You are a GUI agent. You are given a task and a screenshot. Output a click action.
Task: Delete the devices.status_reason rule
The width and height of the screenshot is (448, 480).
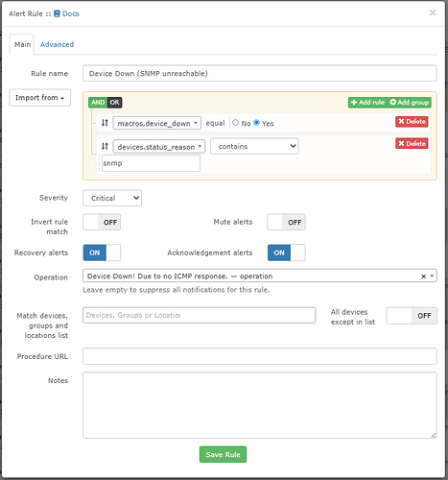pos(412,144)
